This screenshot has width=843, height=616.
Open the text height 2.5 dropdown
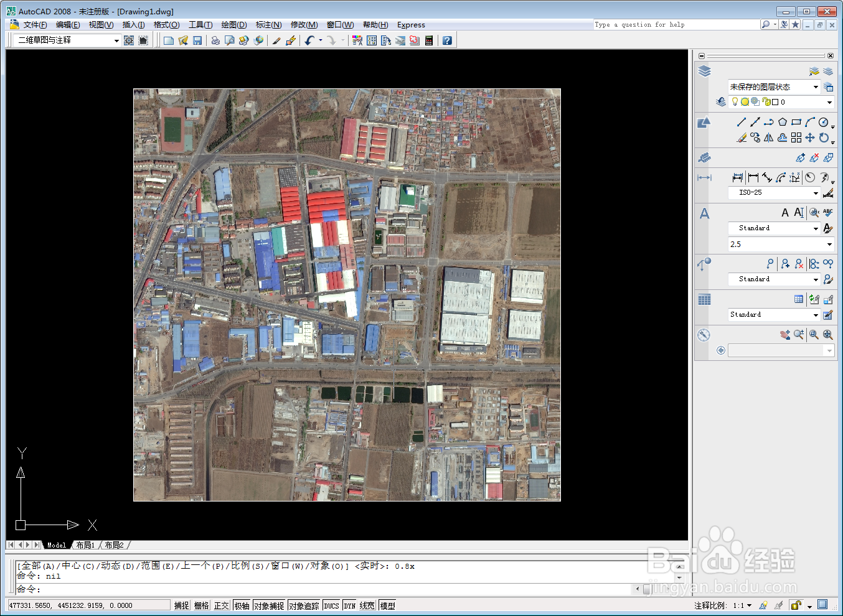click(781, 245)
